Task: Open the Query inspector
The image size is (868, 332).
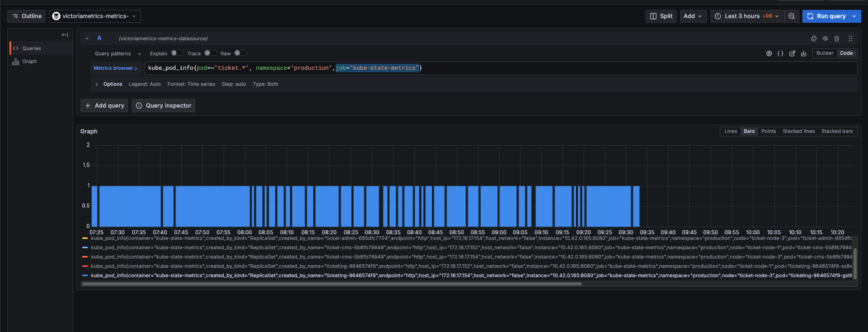Action: pos(163,105)
